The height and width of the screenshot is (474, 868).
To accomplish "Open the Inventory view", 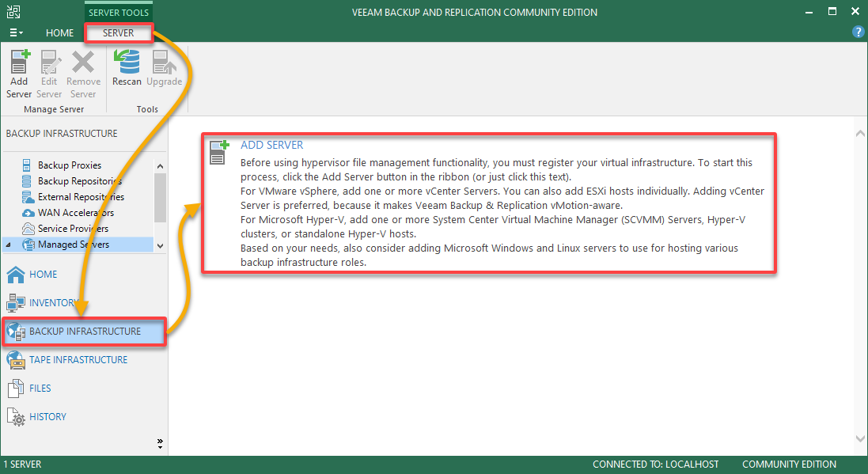I will [x=54, y=303].
